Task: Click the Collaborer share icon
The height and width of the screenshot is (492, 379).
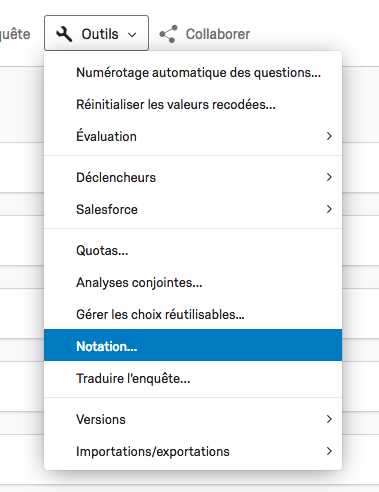Action: tap(168, 34)
